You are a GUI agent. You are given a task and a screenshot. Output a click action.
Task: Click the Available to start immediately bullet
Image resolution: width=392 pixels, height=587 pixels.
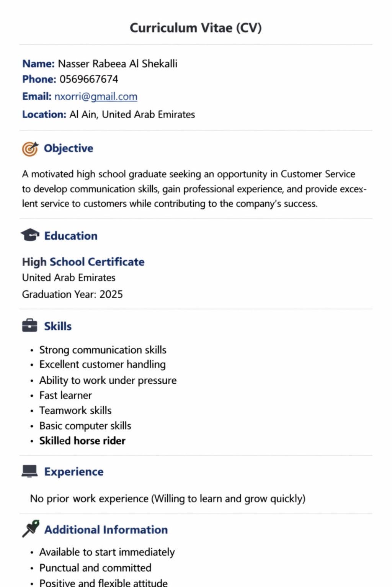coord(107,552)
